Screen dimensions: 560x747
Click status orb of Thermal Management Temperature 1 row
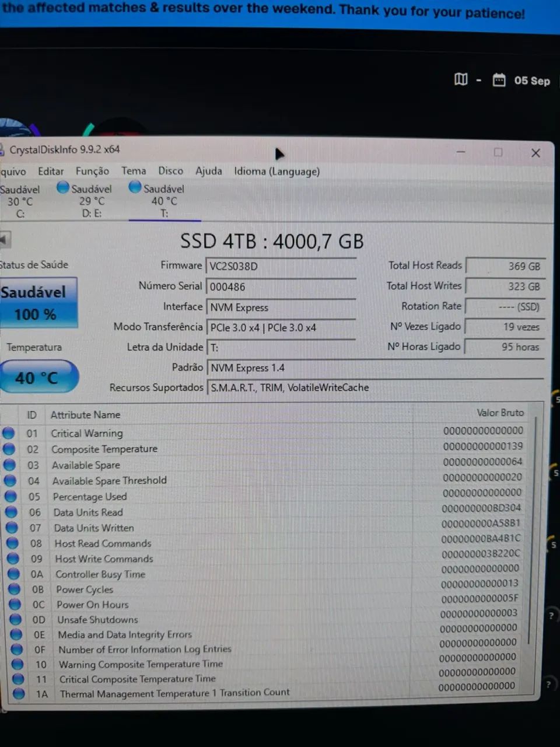tap(19, 694)
